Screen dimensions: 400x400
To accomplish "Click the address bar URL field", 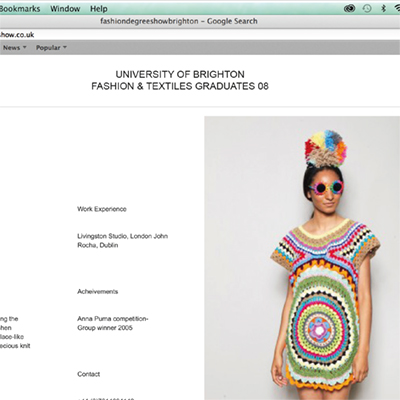I will [x=200, y=35].
